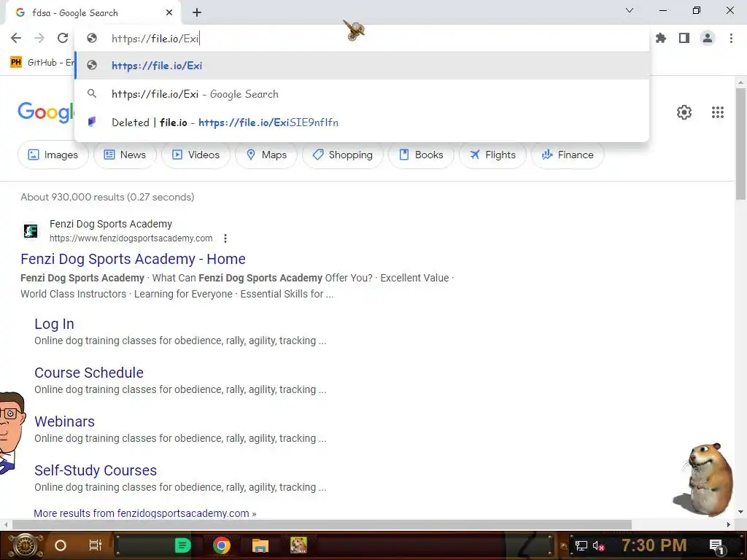Open the tab search chevron
The image size is (747, 560).
coord(630,10)
